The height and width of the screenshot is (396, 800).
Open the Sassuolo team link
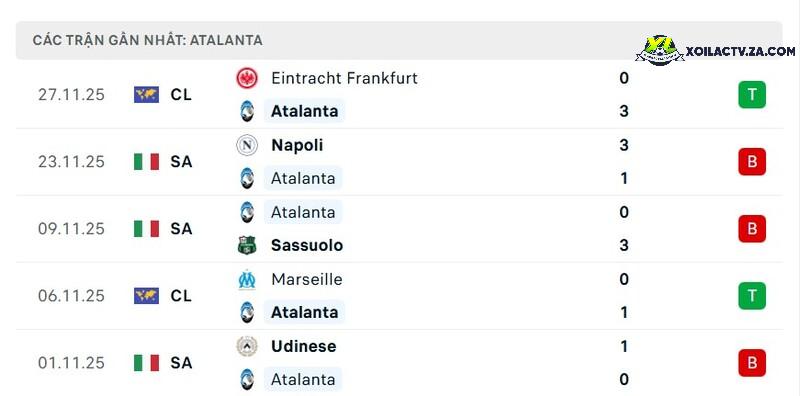[307, 245]
